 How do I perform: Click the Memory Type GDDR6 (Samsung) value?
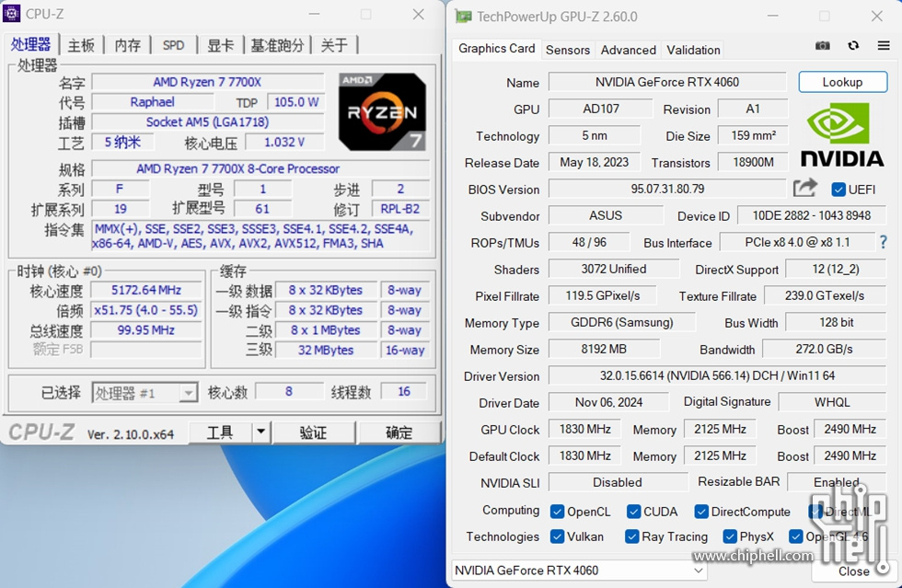[622, 322]
